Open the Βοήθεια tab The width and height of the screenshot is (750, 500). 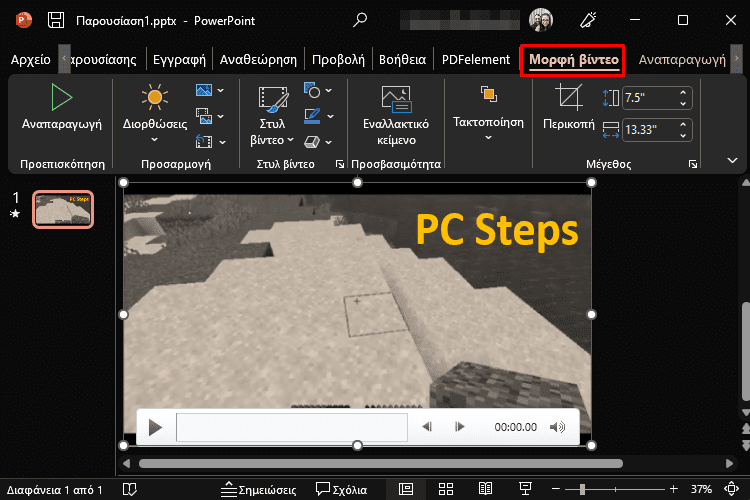pos(402,59)
